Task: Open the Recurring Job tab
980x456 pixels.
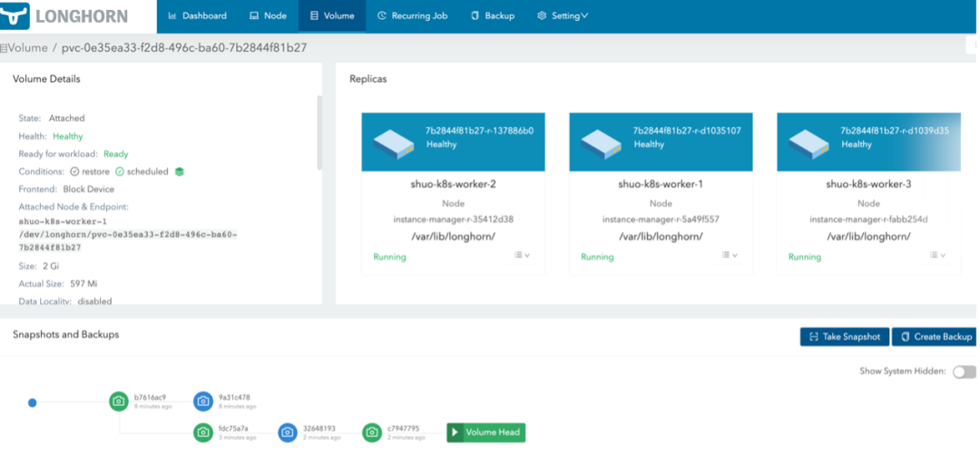Action: point(413,15)
